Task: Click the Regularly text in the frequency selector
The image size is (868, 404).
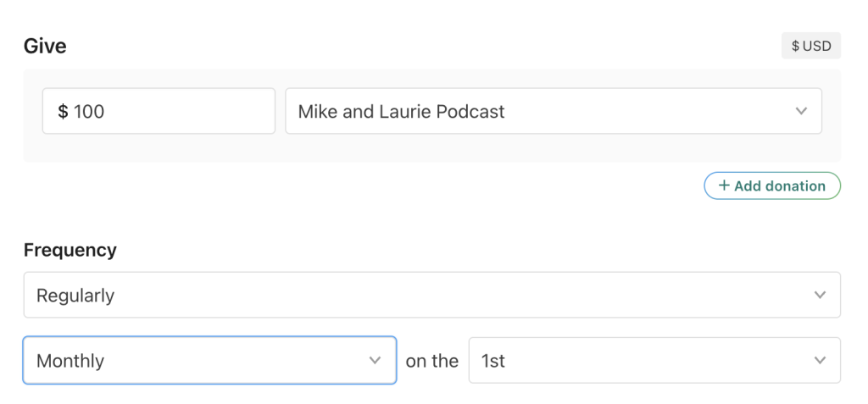Action: (75, 296)
